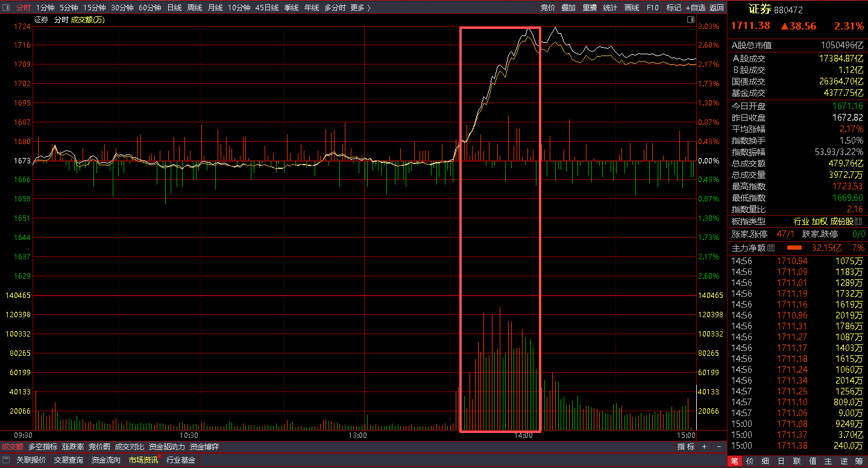The image size is (868, 468).
Task: Switch to 1分钟 period
Action: pos(45,8)
